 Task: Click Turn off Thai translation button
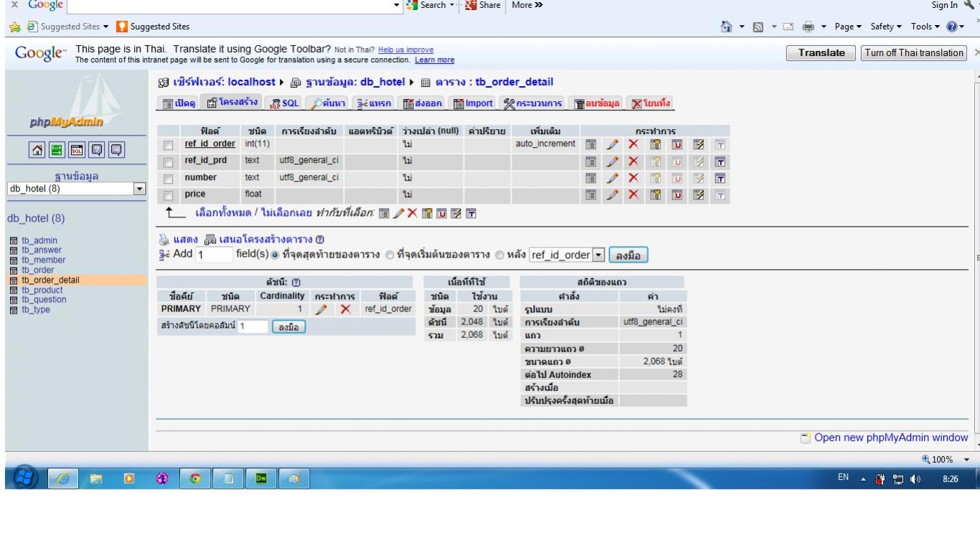pos(914,53)
